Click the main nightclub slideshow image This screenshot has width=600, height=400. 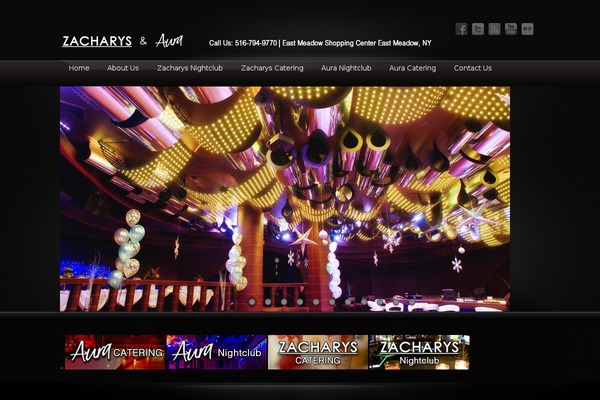point(285,199)
